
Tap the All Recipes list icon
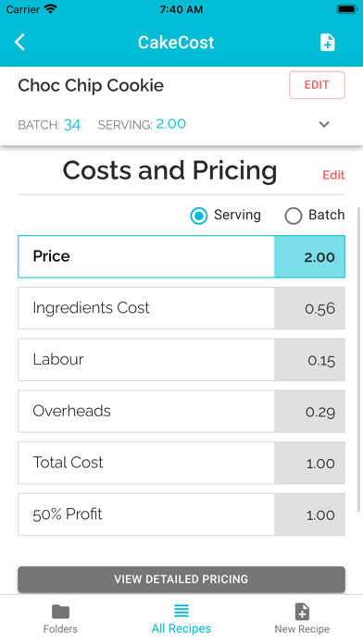[x=181, y=611]
